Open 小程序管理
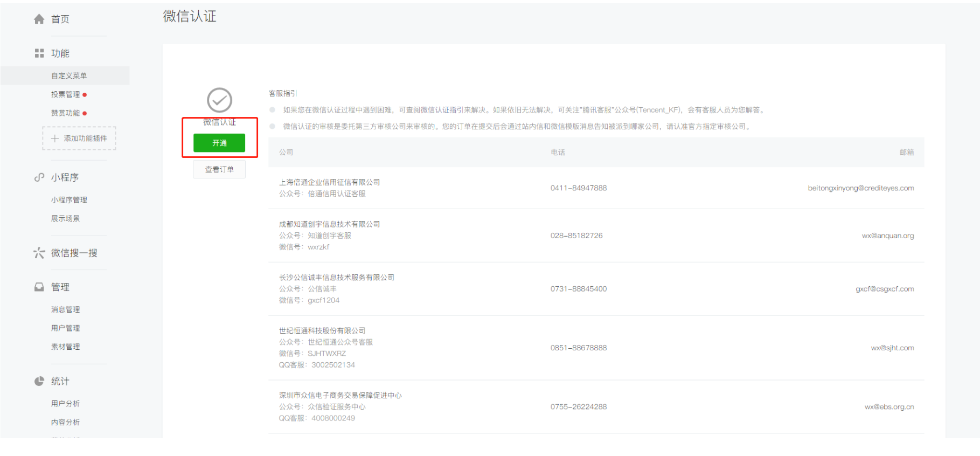Screen dimensions: 980x456 pyautogui.click(x=69, y=200)
